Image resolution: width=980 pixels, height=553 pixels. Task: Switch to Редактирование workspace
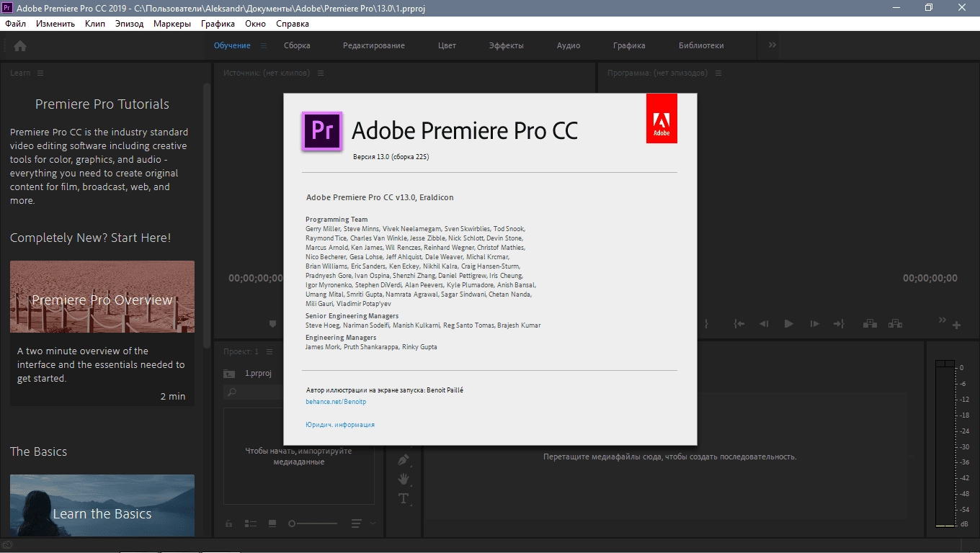[x=374, y=45]
